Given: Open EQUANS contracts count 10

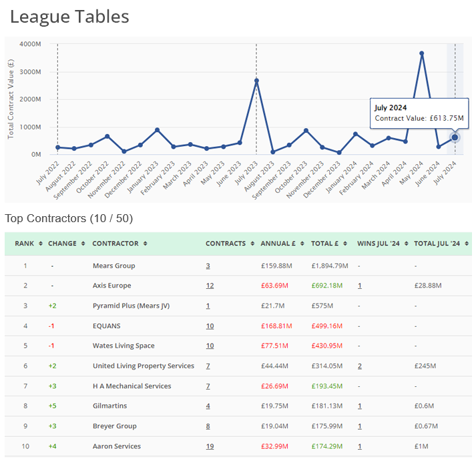Looking at the screenshot, I should (x=210, y=326).
